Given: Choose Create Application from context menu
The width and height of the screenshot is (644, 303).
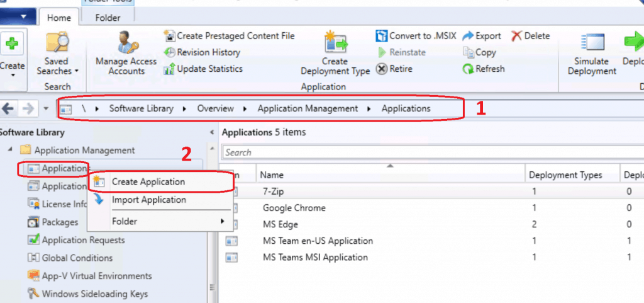Looking at the screenshot, I should coord(160,181).
